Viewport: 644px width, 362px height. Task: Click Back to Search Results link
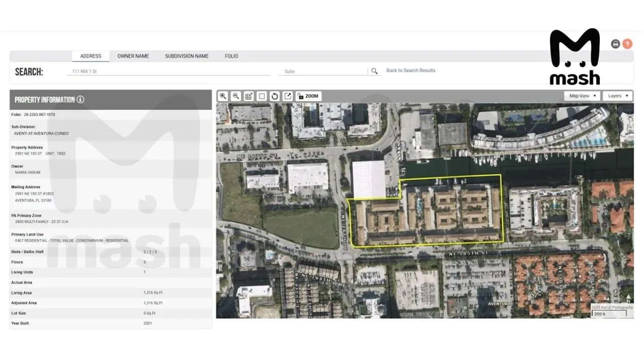click(411, 70)
